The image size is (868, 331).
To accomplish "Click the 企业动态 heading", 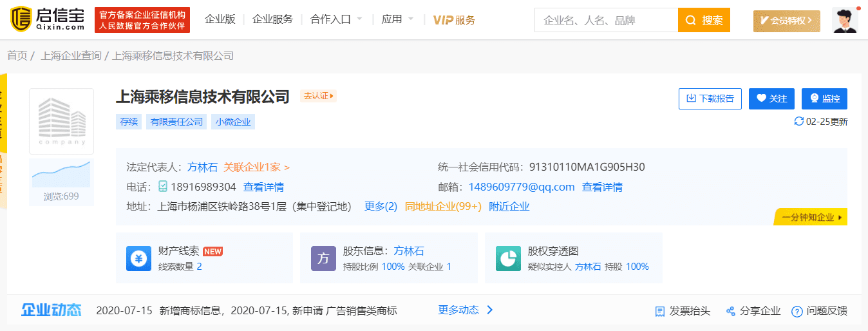I will [52, 310].
